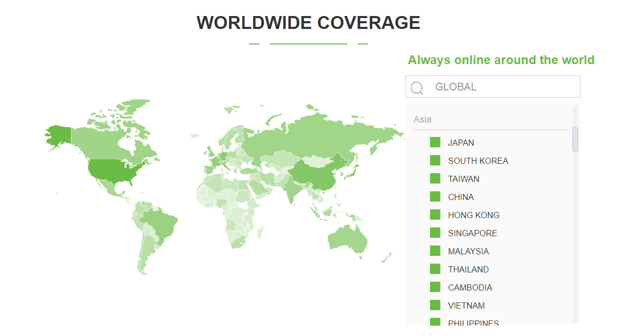Select HONG KONG in the list
The image size is (644, 336).
473,215
